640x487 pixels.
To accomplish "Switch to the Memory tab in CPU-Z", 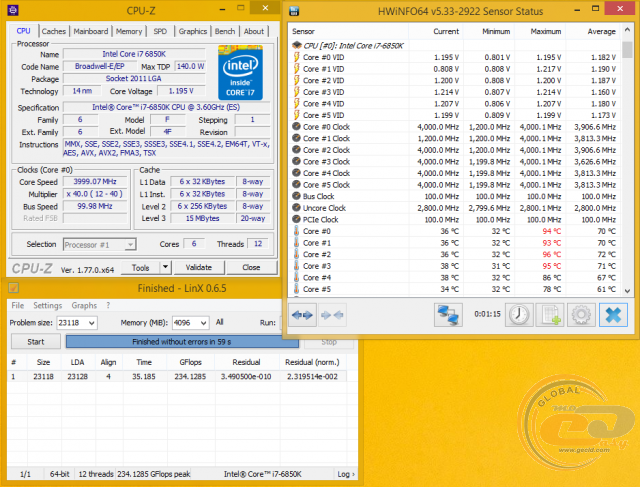I will point(129,31).
